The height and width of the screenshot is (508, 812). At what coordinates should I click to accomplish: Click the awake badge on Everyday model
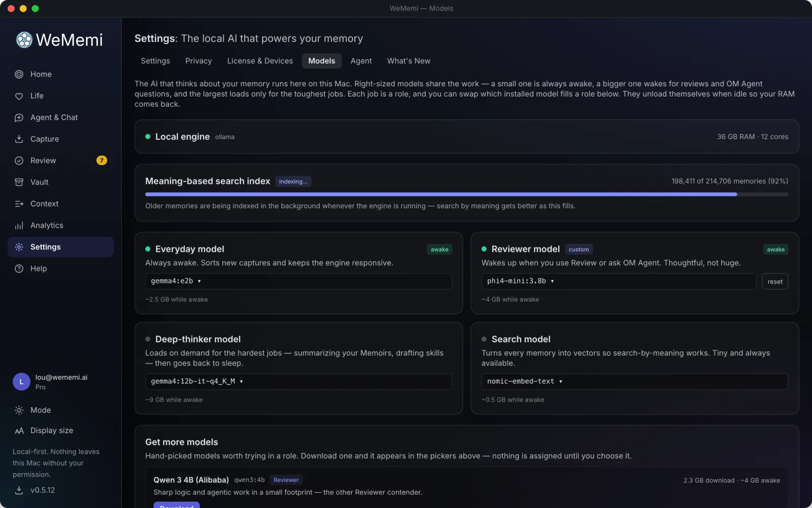pos(439,249)
